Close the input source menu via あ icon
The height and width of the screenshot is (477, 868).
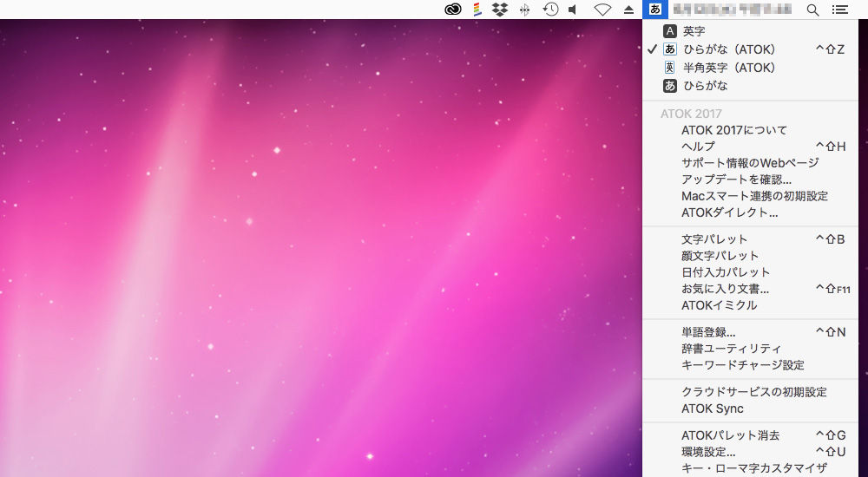[x=655, y=9]
